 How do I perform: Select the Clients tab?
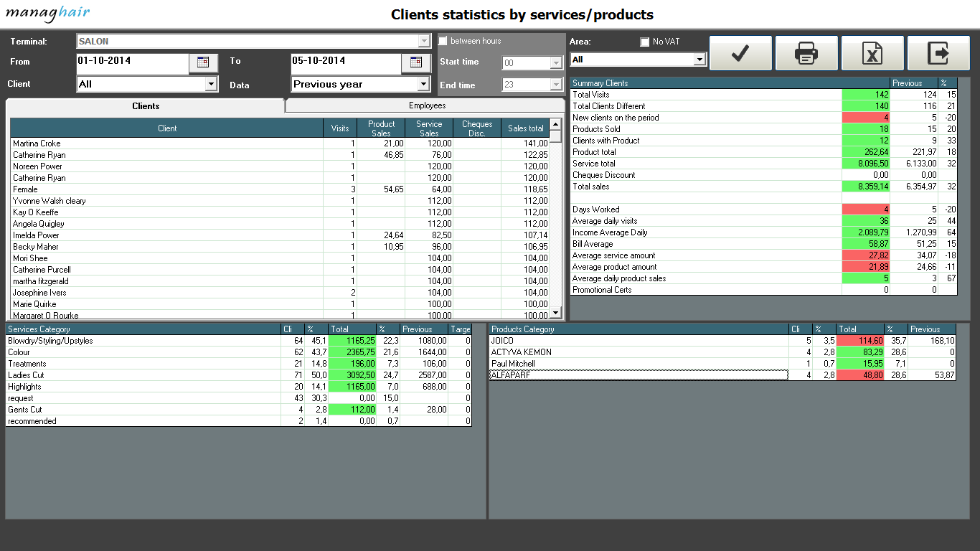click(146, 106)
